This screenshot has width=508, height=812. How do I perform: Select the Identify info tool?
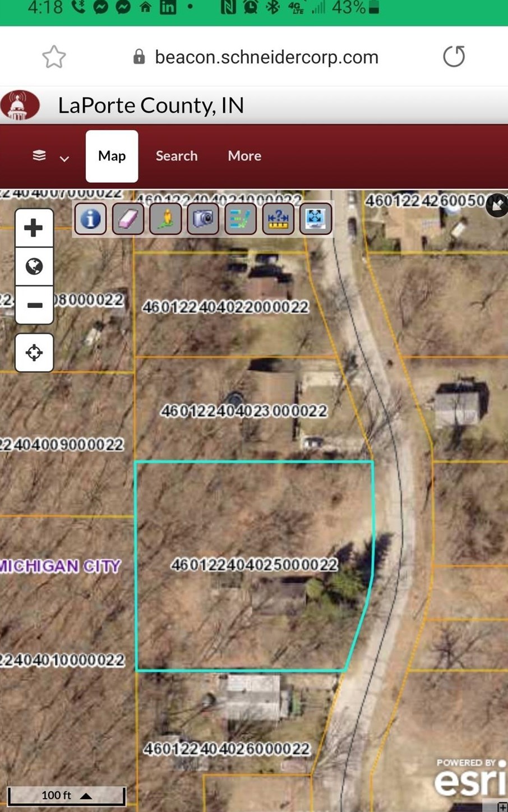pyautogui.click(x=90, y=219)
